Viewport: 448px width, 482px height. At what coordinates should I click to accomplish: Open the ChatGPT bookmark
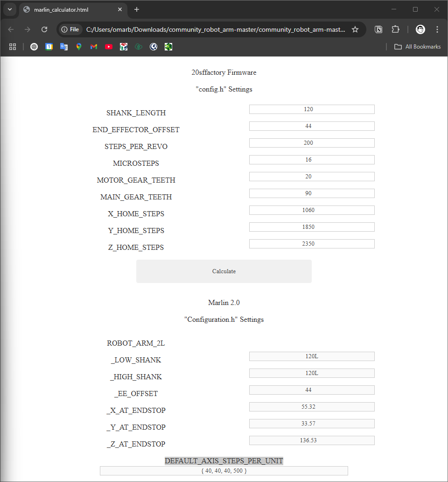click(34, 47)
